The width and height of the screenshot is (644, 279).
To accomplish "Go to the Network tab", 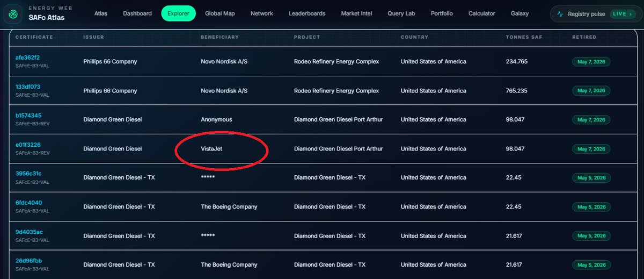I will (262, 13).
